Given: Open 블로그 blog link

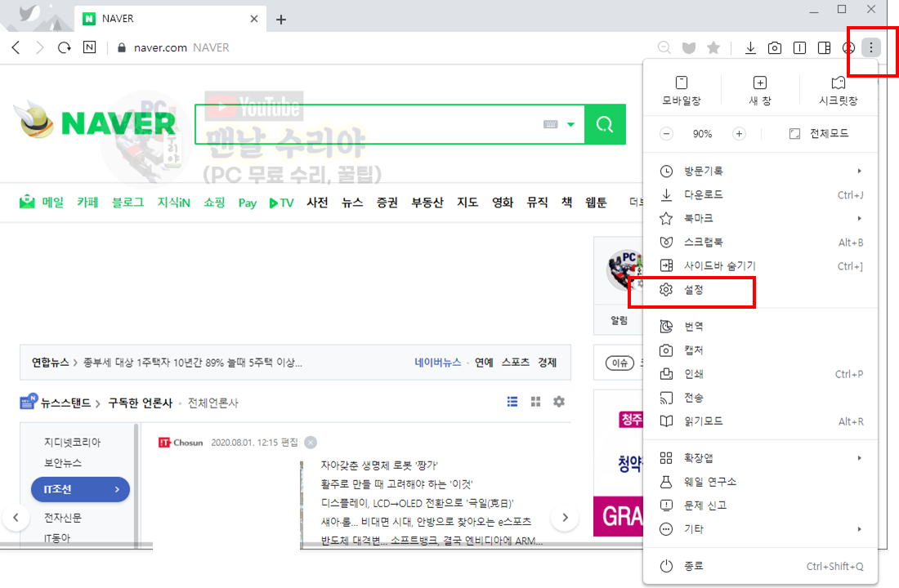Looking at the screenshot, I should 127,203.
